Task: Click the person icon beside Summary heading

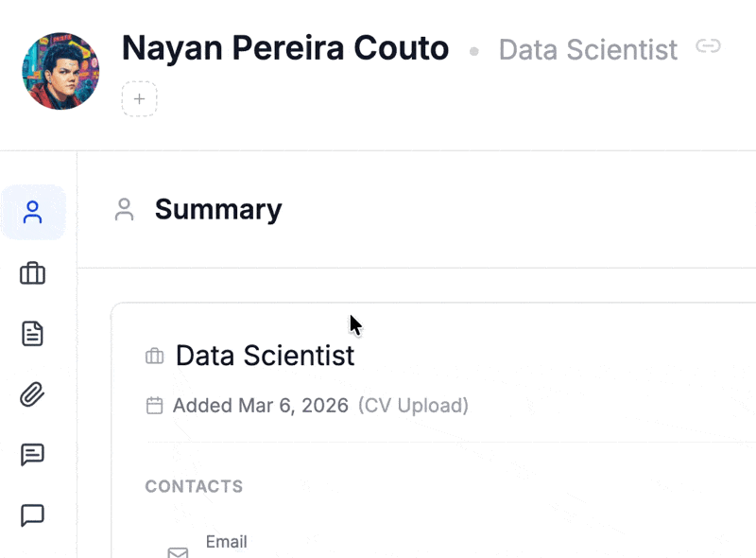Action: 124,210
